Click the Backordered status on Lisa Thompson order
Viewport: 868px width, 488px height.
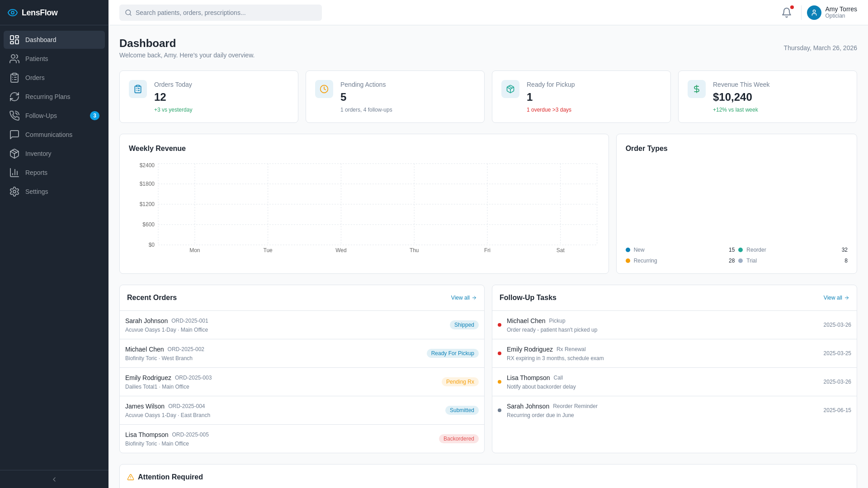tap(459, 439)
